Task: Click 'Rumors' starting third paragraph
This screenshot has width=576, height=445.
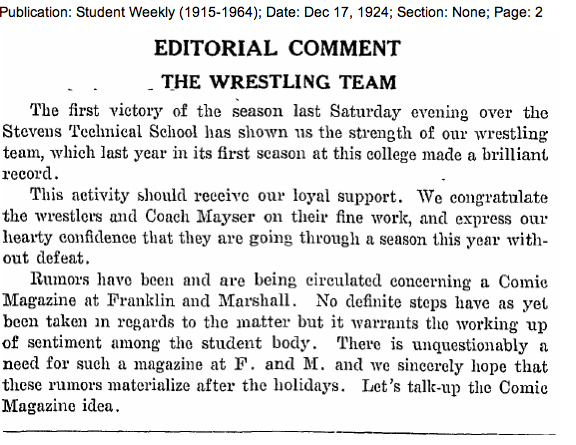Action: click(x=60, y=279)
